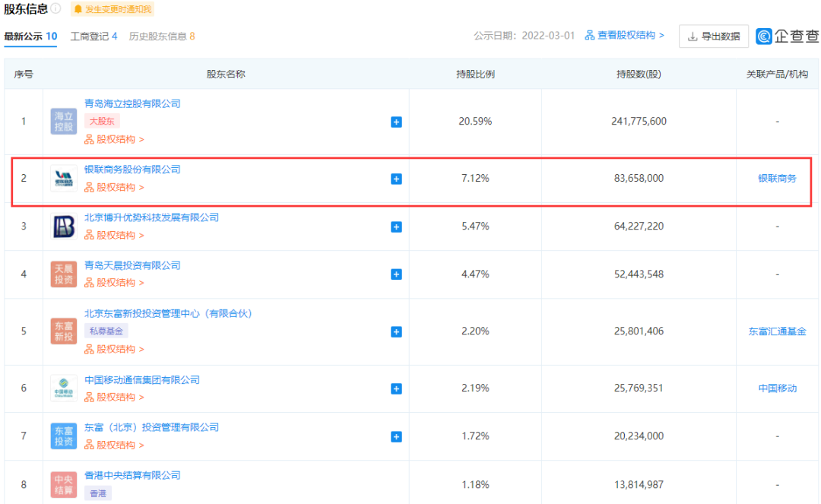This screenshot has width=821, height=504.
Task: Click the 东富汇通基金 link
Action: pos(777,331)
